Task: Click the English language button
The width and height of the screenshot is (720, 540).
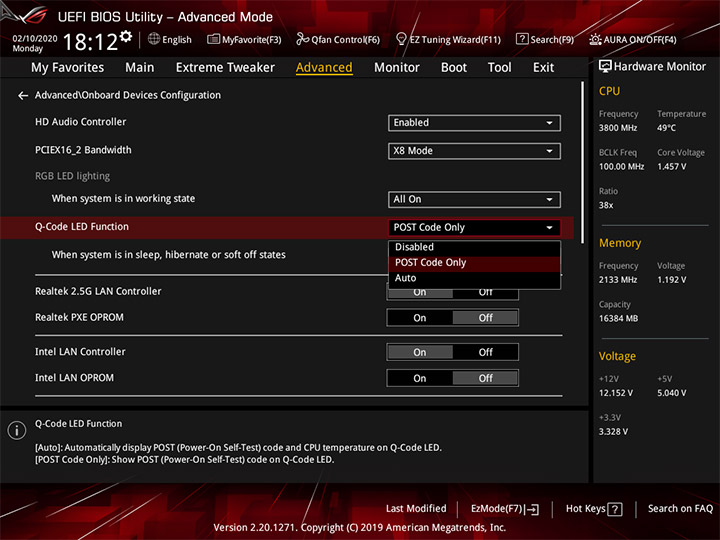Action: point(170,39)
